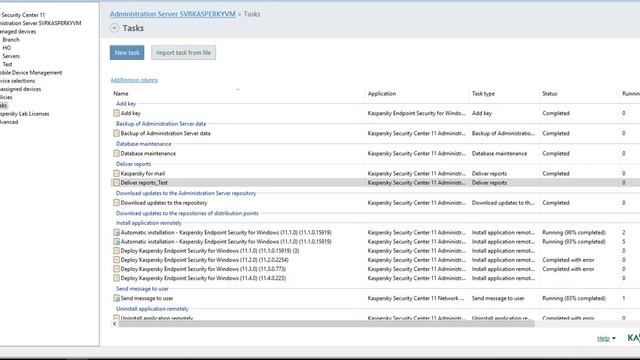Select the Advanced tree node
Image resolution: width=640 pixels, height=360 pixels.
pyautogui.click(x=9, y=122)
